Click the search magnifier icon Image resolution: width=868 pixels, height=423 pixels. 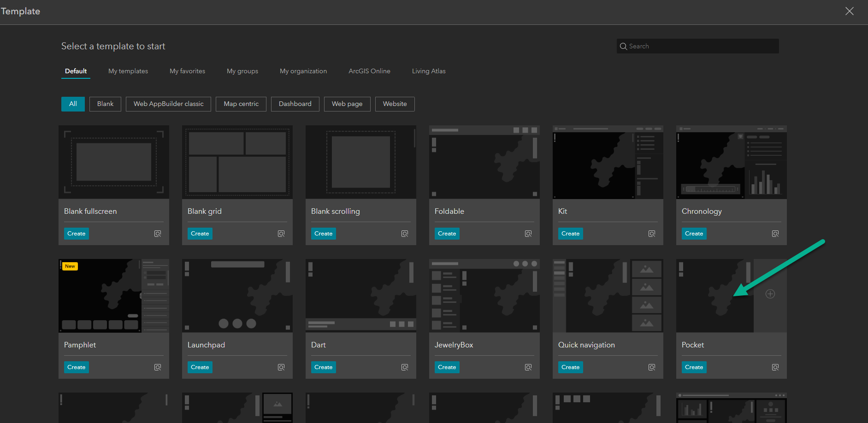click(623, 46)
